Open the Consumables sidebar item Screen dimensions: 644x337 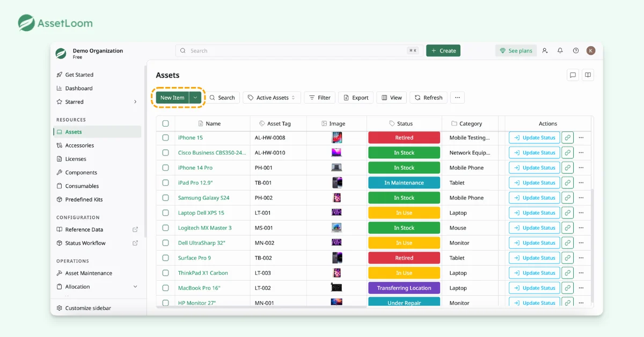click(x=98, y=186)
